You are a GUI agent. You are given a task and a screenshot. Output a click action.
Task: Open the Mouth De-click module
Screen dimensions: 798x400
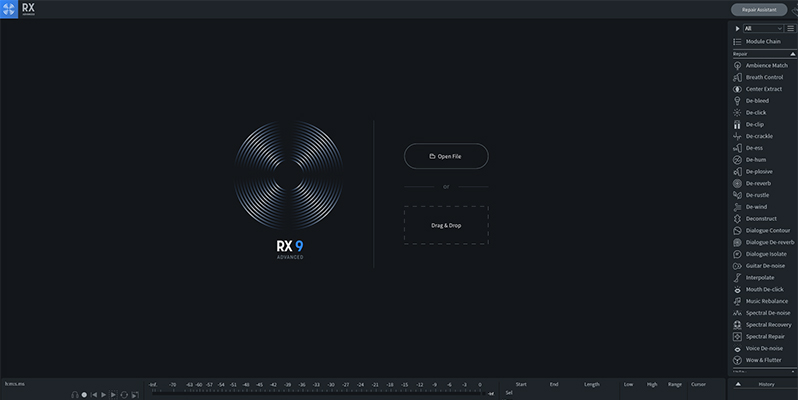[758, 289]
